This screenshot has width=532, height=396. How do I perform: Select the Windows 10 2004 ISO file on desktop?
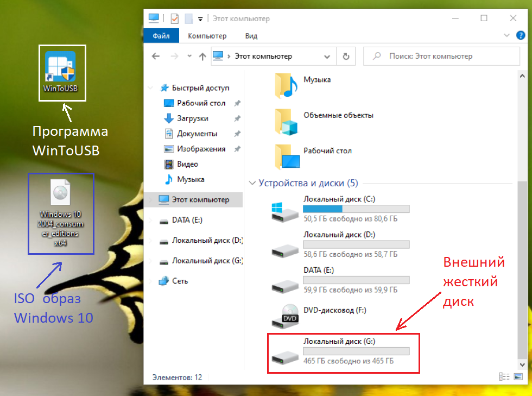[60, 212]
